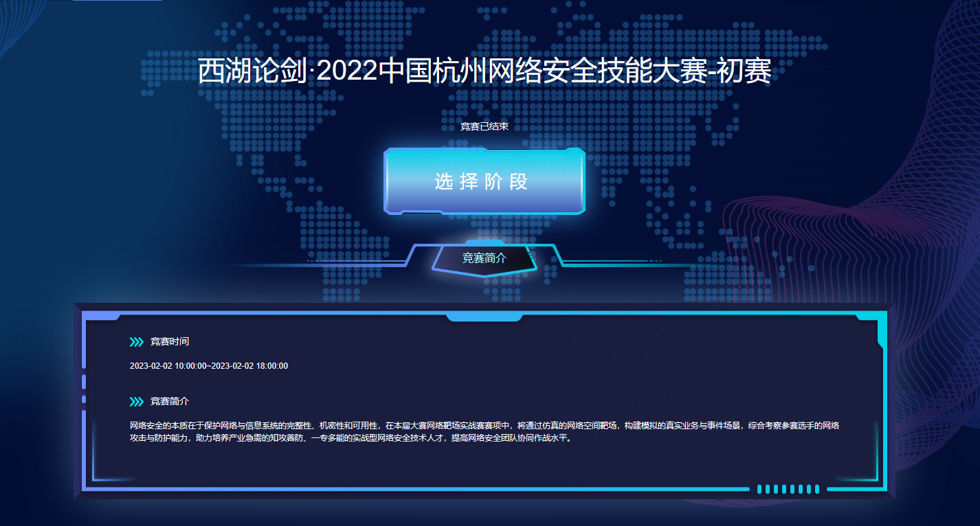
Task: Select the 竞赛简介 tab label
Action: tap(485, 258)
